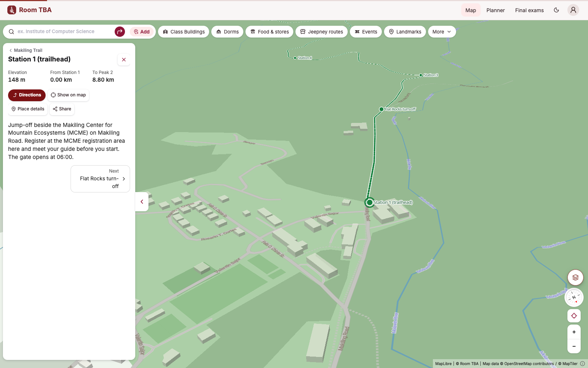Toggle dark mode with the moon icon

click(x=556, y=10)
